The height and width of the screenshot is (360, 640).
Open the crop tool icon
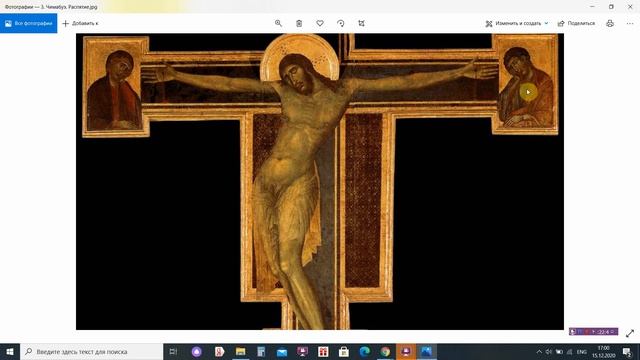click(362, 23)
